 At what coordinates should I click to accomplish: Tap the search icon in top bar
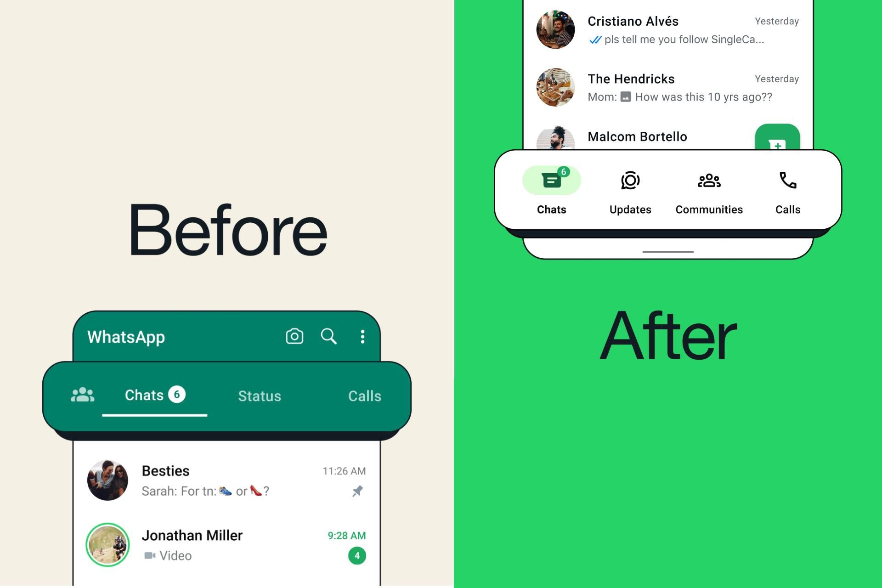pyautogui.click(x=329, y=336)
